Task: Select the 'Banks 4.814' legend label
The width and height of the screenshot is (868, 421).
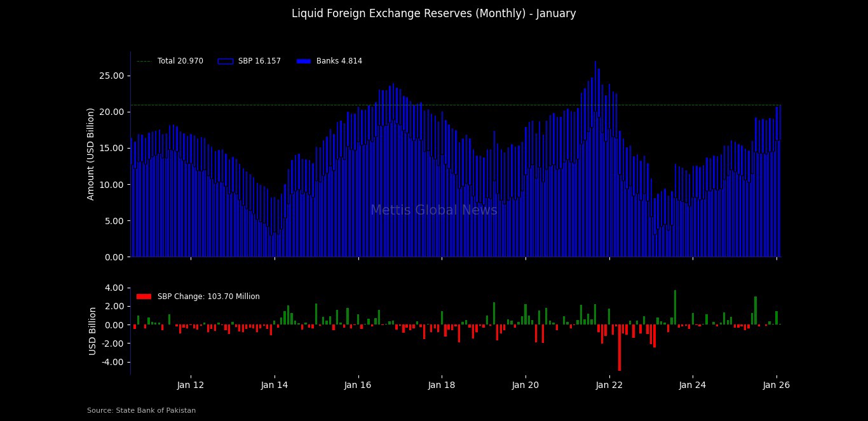Action: click(x=339, y=62)
